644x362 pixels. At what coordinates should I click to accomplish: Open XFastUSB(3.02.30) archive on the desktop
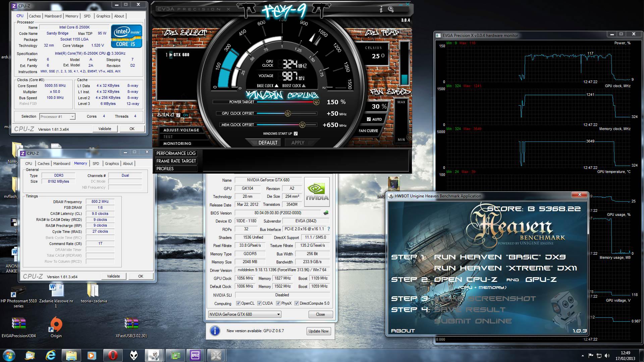131,327
